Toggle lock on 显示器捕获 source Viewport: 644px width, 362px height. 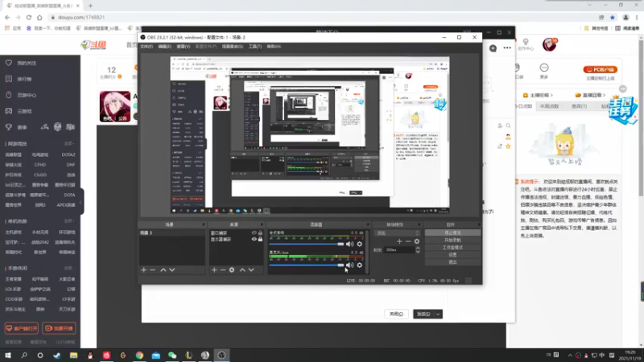pyautogui.click(x=260, y=239)
